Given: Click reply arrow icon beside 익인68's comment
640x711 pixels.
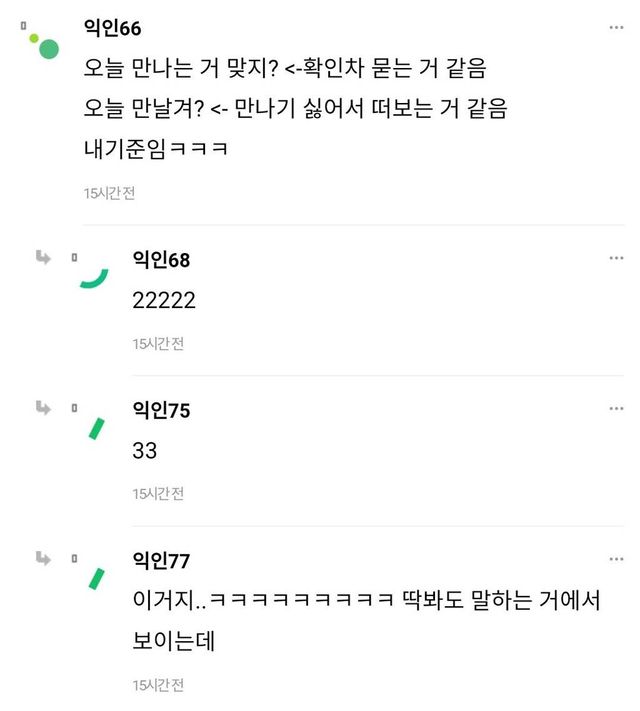Looking at the screenshot, I should (43, 258).
